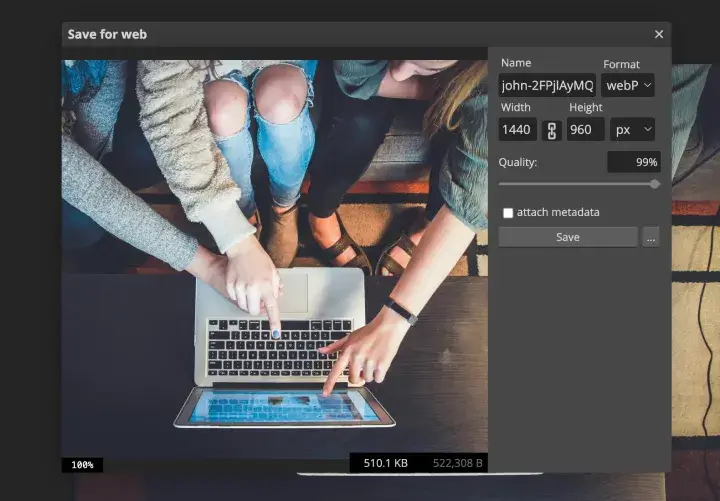Click the Height field showing 960
The image size is (720, 501).
585,129
